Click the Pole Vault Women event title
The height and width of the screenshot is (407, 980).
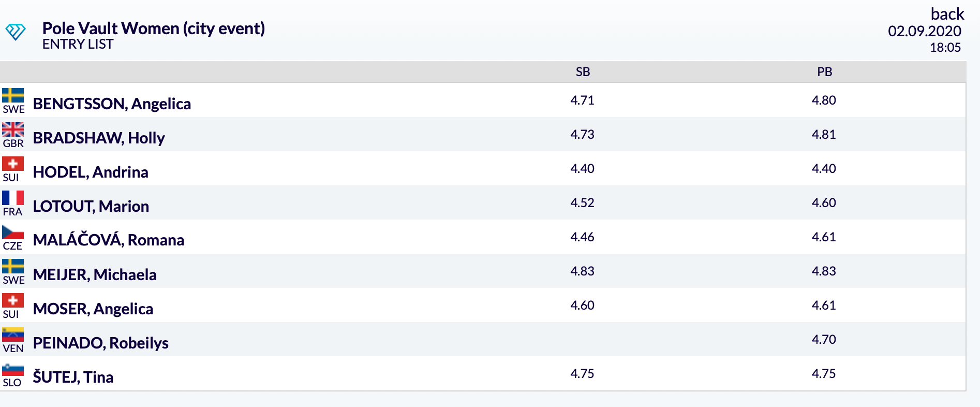pos(154,28)
